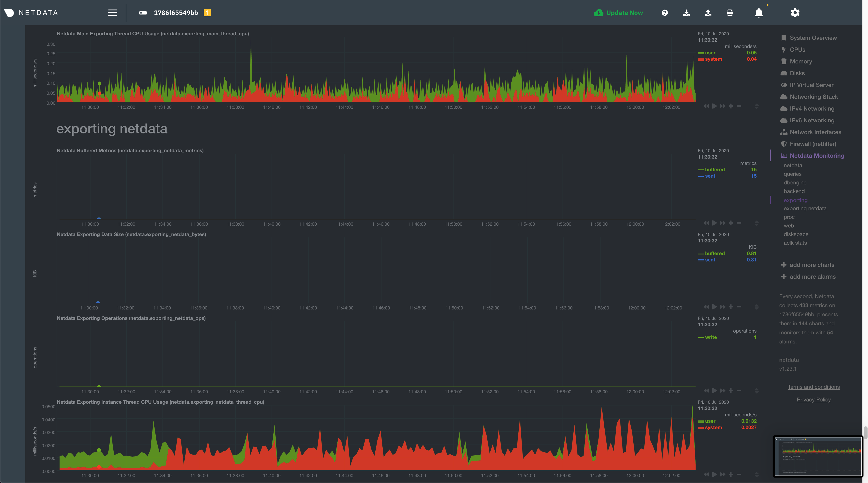The image size is (868, 483).
Task: Open the alarms bell icon
Action: click(x=759, y=13)
